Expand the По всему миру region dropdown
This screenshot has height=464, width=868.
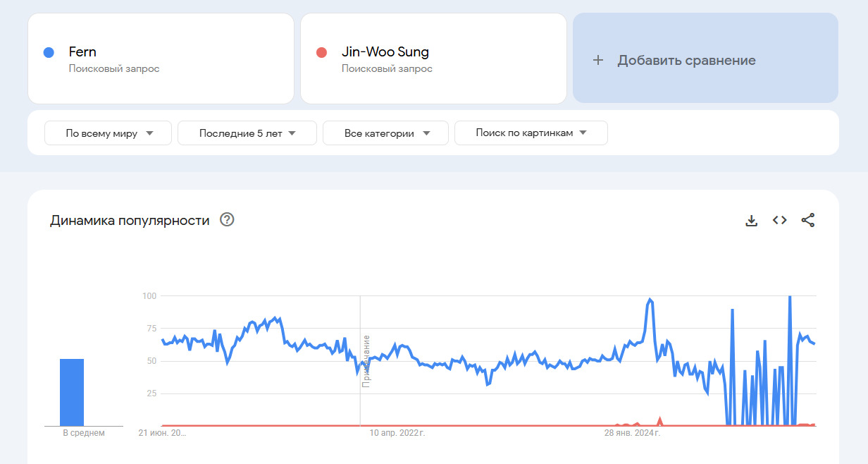(108, 133)
